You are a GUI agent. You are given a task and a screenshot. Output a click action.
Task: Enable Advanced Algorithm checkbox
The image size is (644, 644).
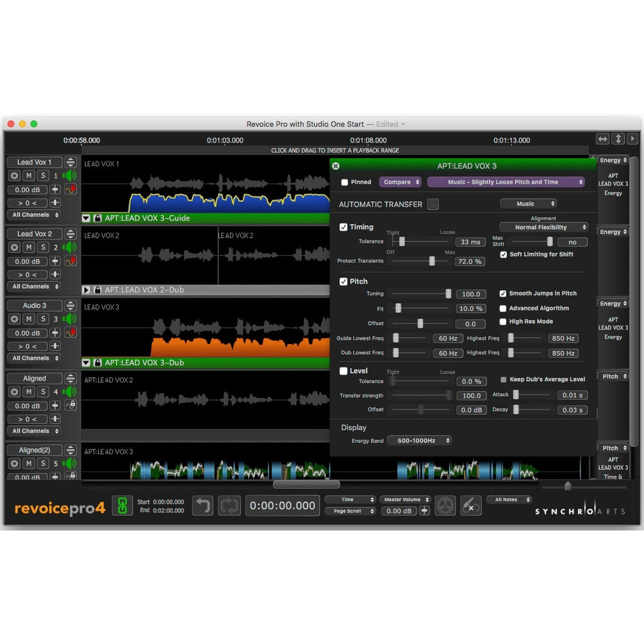502,308
